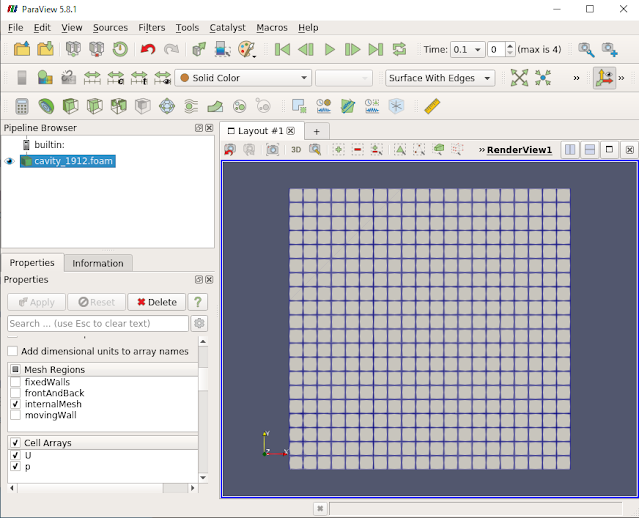Click Rescale to Data Range icon

point(92,77)
